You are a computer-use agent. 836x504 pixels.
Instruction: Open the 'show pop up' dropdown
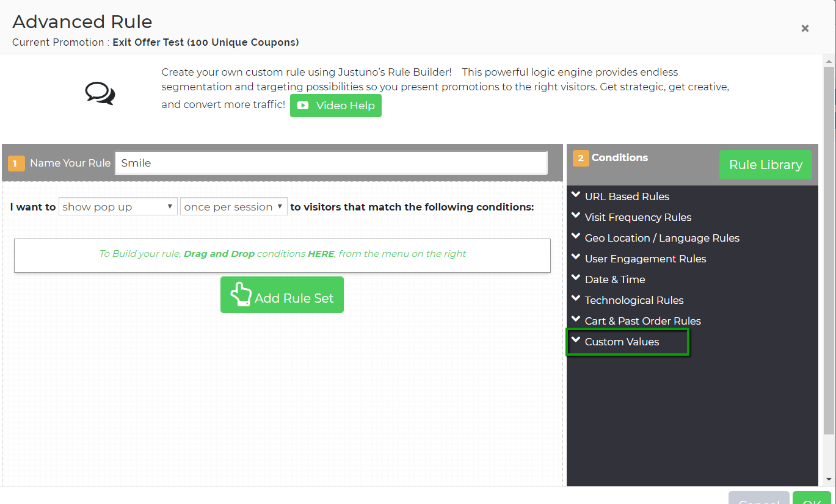(118, 207)
